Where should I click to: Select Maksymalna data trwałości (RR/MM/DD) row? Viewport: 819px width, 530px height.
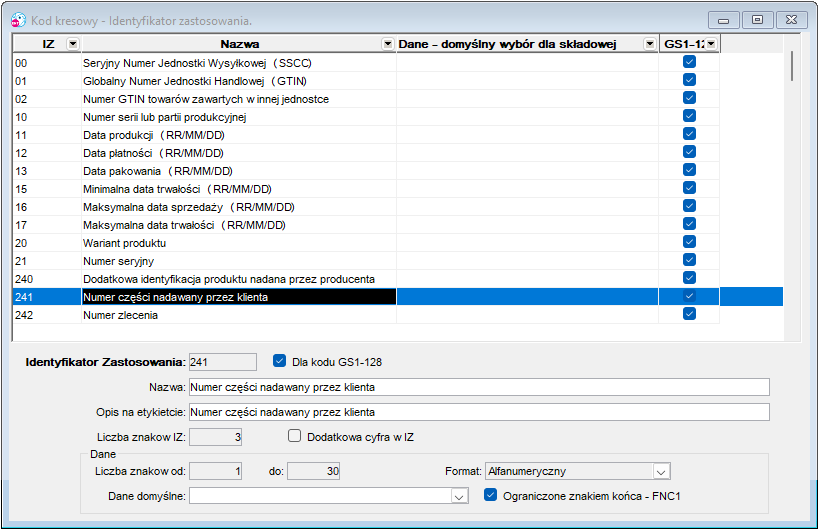coord(366,226)
